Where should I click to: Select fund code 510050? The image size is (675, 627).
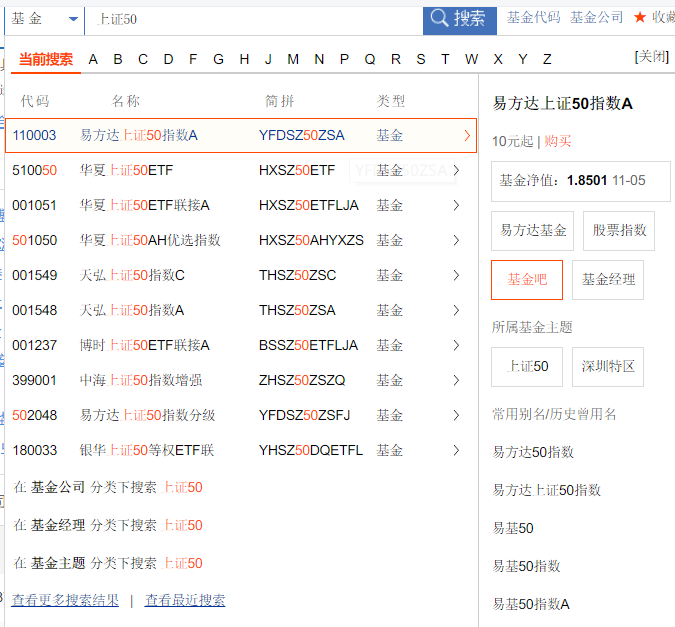[34, 171]
